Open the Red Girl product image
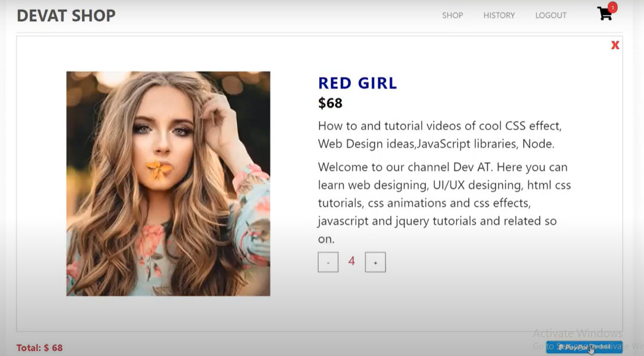The width and height of the screenshot is (644, 356). tap(168, 184)
